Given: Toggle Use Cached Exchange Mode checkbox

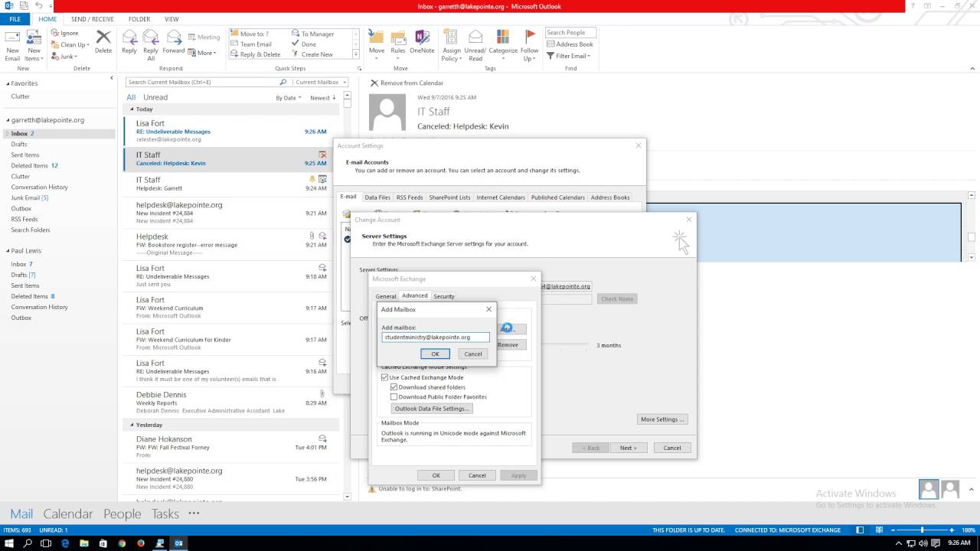Looking at the screenshot, I should pos(385,377).
